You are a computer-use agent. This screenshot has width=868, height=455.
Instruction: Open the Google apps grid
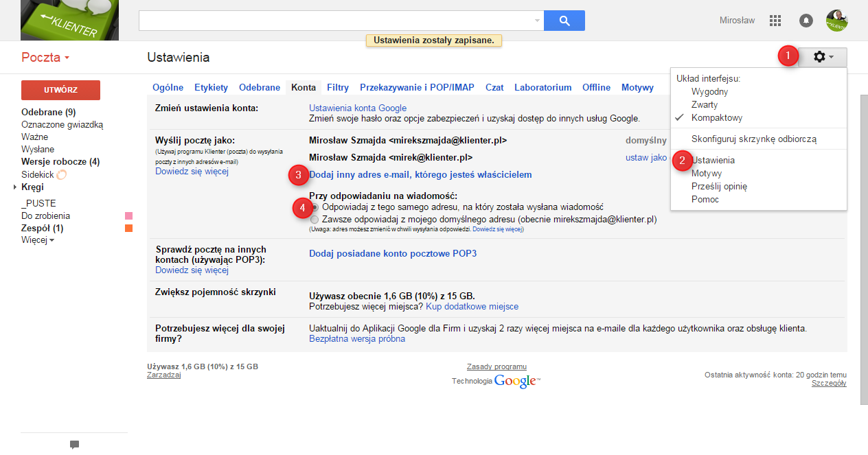pos(775,21)
